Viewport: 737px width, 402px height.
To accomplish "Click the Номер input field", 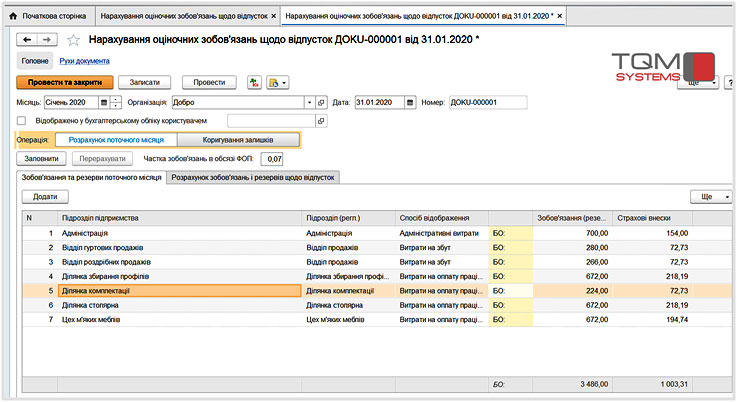I will [486, 102].
